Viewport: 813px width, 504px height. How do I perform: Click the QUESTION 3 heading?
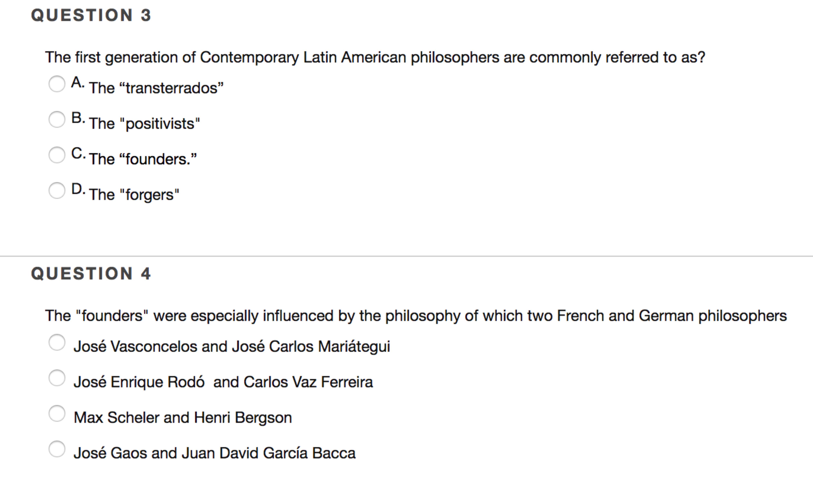tap(91, 15)
